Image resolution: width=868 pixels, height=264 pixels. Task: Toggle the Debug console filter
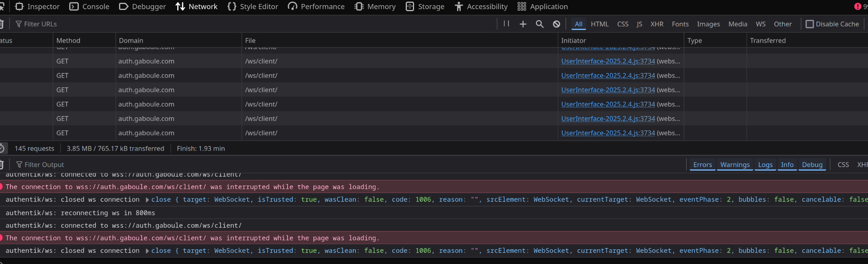(x=812, y=165)
